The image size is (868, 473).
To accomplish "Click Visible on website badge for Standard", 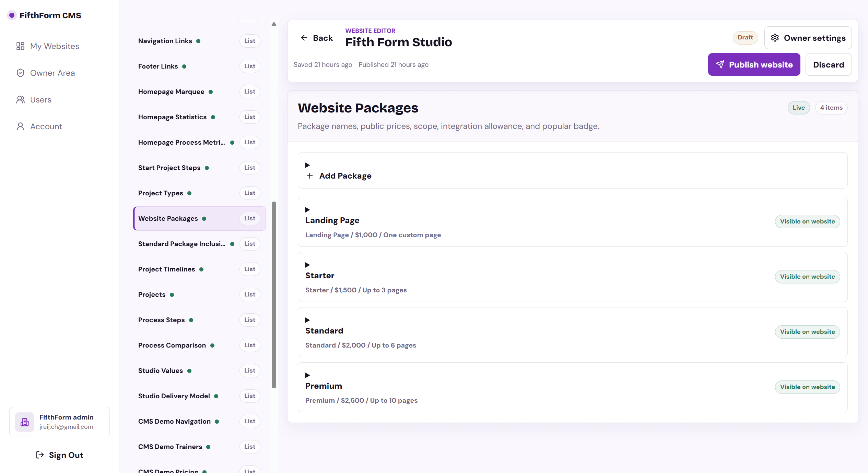I will [x=808, y=332].
